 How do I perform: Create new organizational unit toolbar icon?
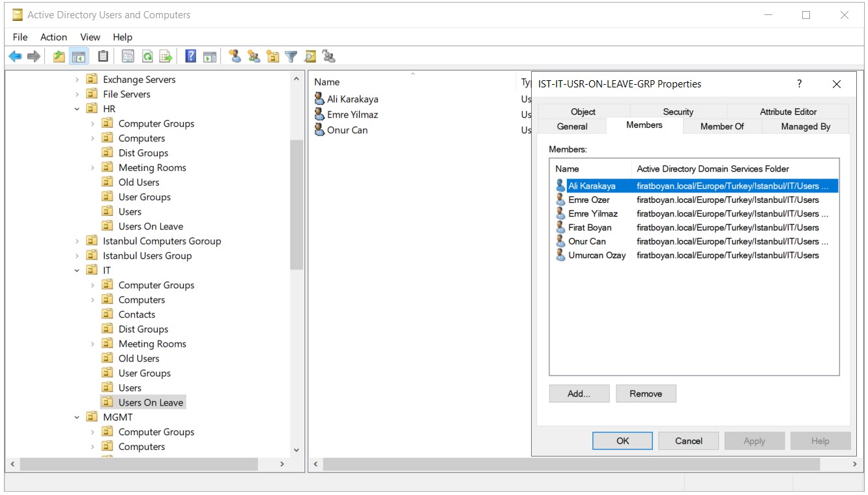click(x=272, y=57)
